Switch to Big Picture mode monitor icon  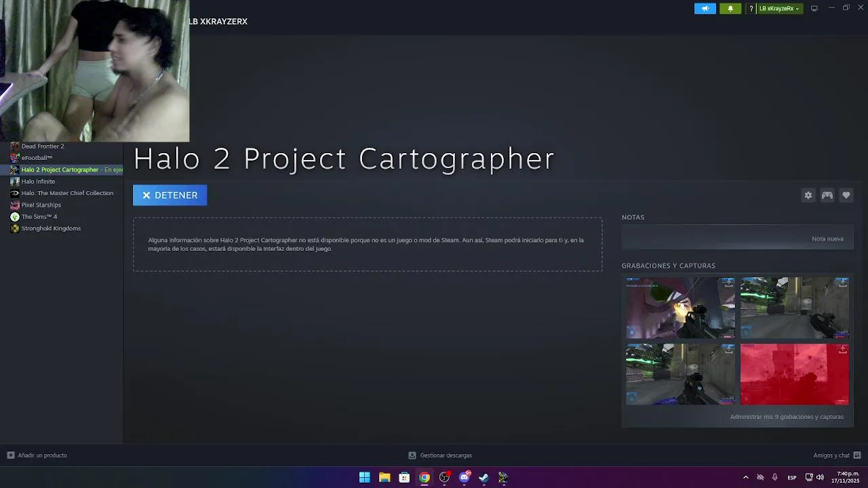pyautogui.click(x=814, y=8)
